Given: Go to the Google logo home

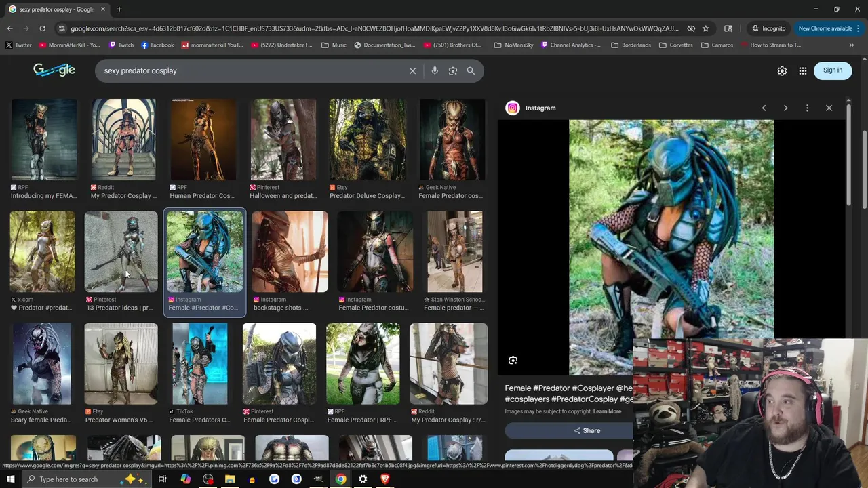Looking at the screenshot, I should pos(54,70).
